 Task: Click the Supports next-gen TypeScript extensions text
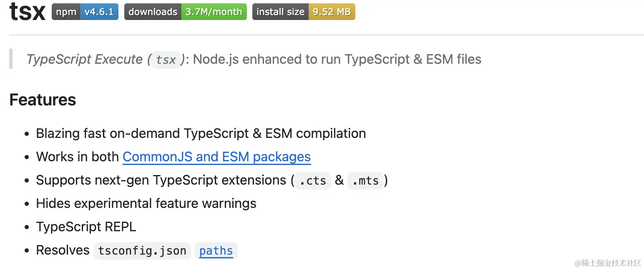coord(161,180)
